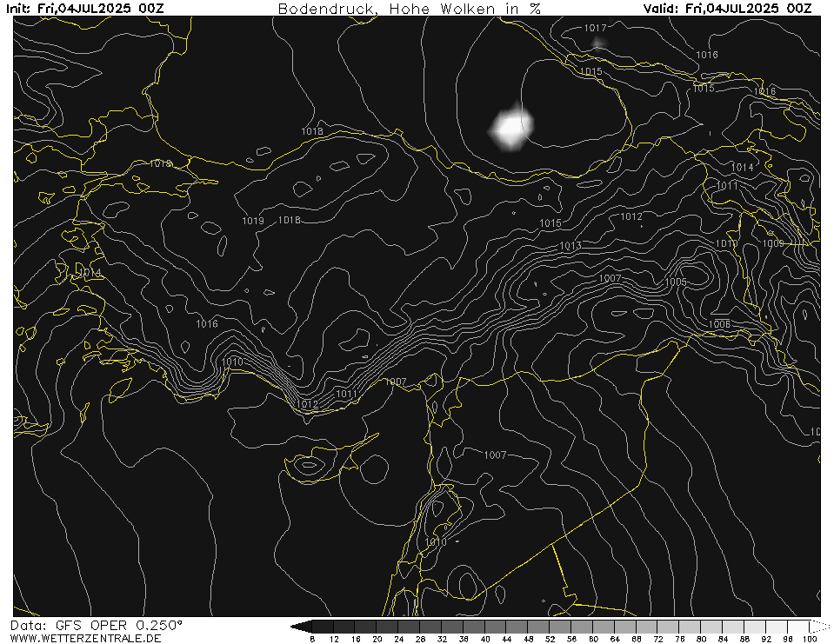Image resolution: width=834 pixels, height=644 pixels.
Task: Click the Valid Fri,04JUL2025 00Z timestamp
Action: [x=728, y=8]
